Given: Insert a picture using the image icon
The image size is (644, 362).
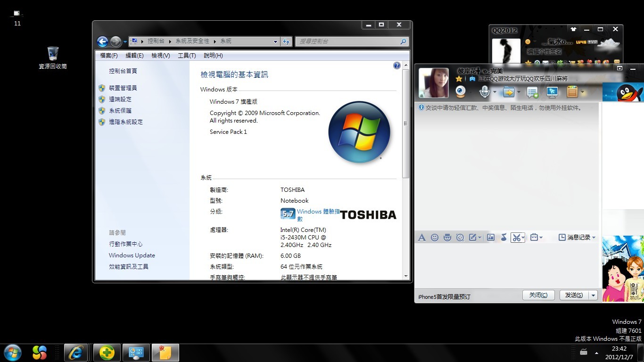Looking at the screenshot, I should coord(491,238).
